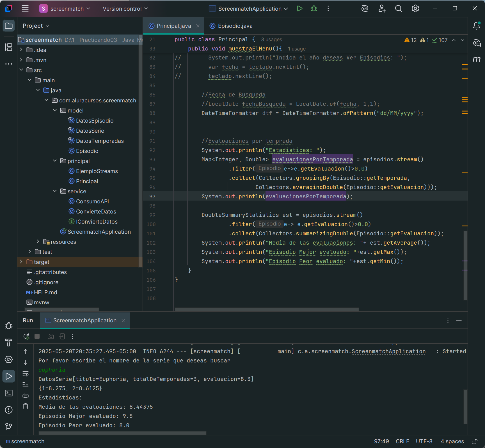Click the 3 usages hint

(271, 40)
